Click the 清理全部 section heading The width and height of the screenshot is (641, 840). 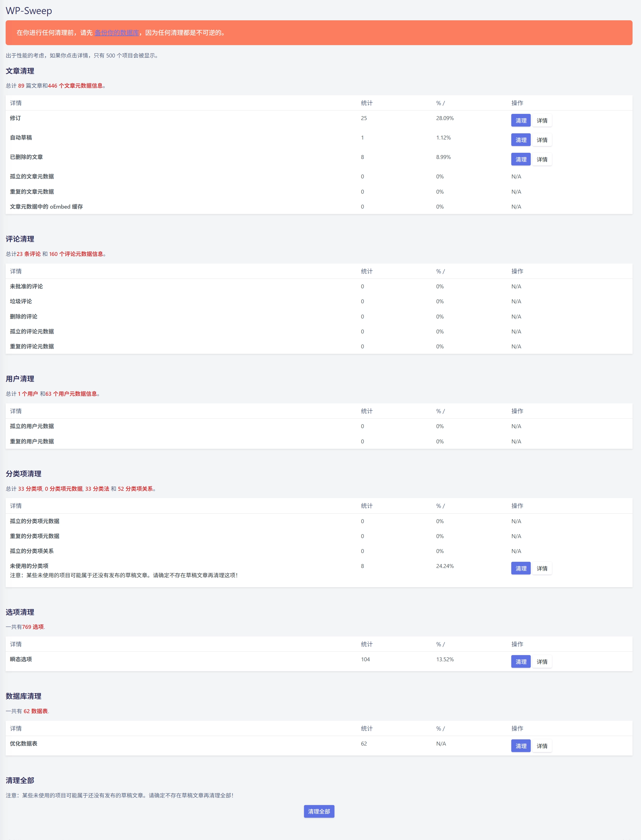tap(20, 780)
